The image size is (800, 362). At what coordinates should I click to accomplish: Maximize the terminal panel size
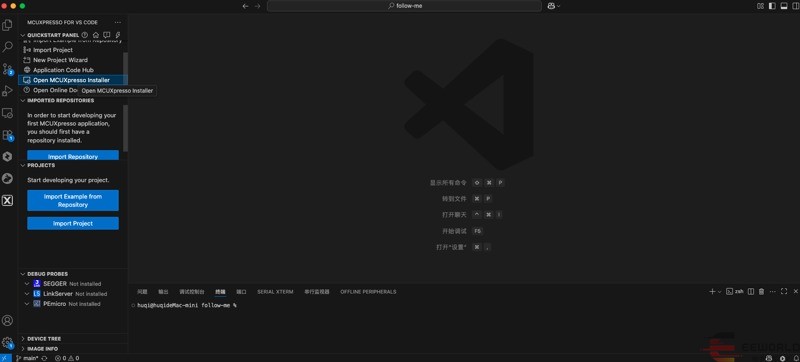click(784, 292)
